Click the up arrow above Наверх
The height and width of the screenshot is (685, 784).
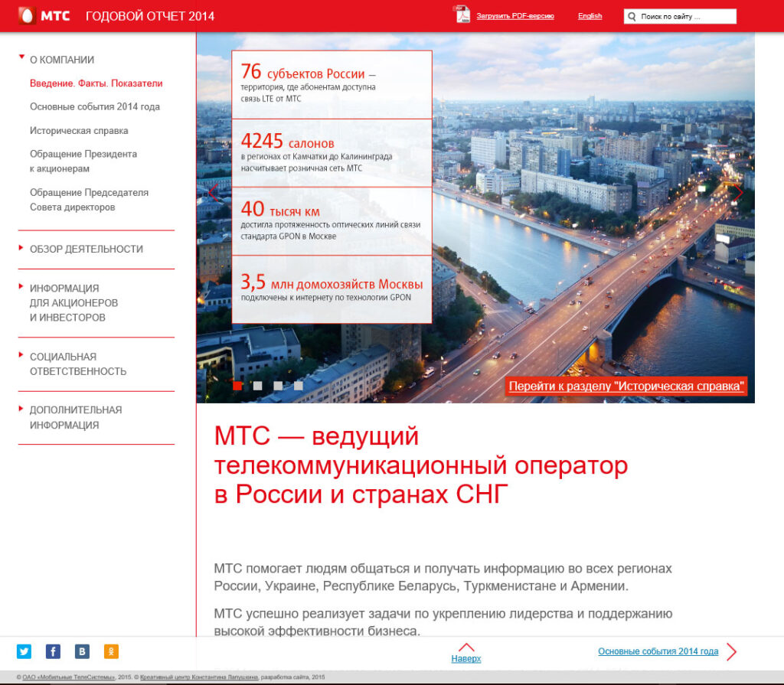[x=466, y=647]
